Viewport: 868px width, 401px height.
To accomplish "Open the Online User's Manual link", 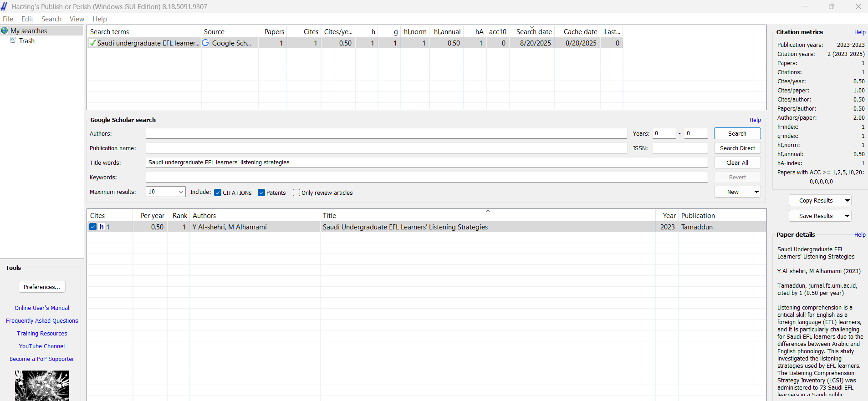I will pyautogui.click(x=42, y=308).
